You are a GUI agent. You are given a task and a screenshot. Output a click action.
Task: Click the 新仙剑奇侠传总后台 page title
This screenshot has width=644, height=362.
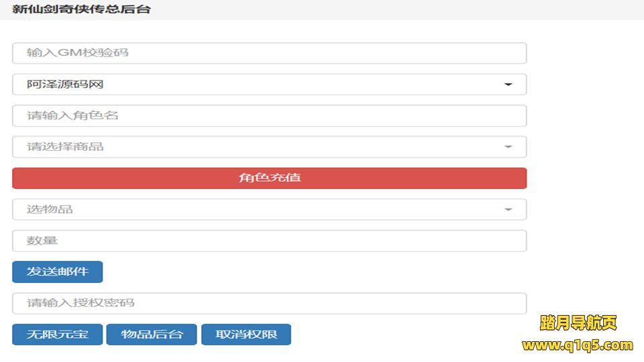click(x=81, y=9)
